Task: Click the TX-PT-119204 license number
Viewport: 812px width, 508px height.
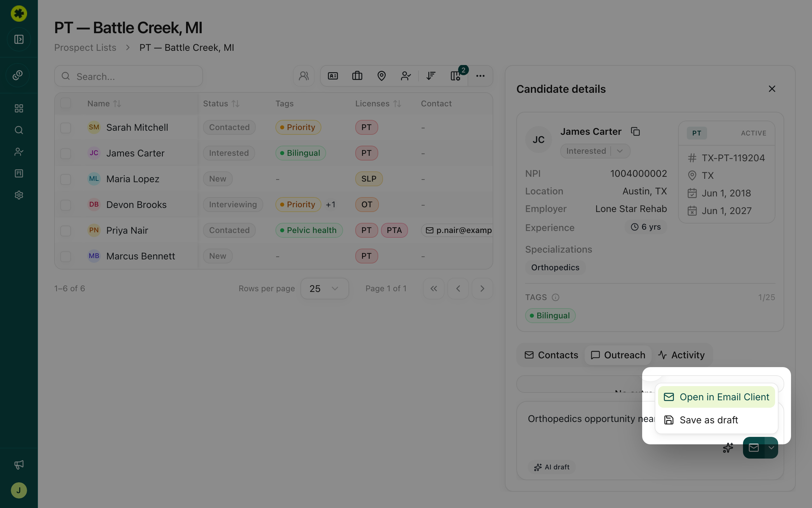Action: pyautogui.click(x=733, y=158)
